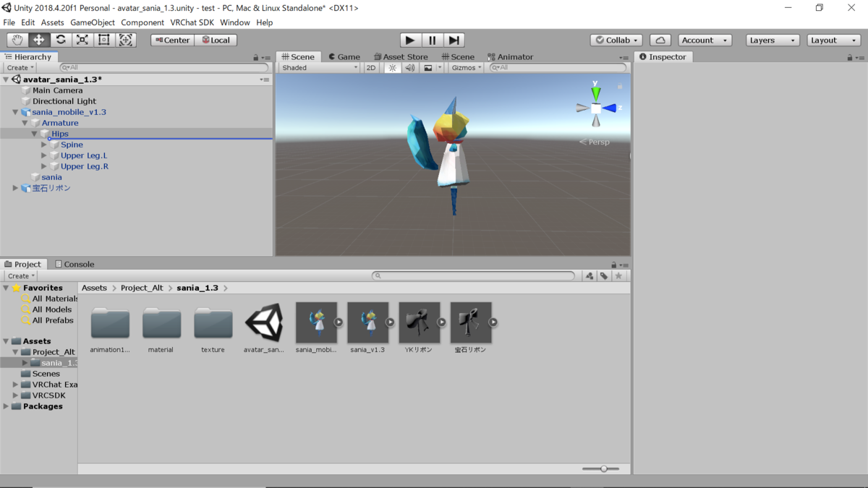Open Hierarchy Create dropdown

click(x=20, y=68)
